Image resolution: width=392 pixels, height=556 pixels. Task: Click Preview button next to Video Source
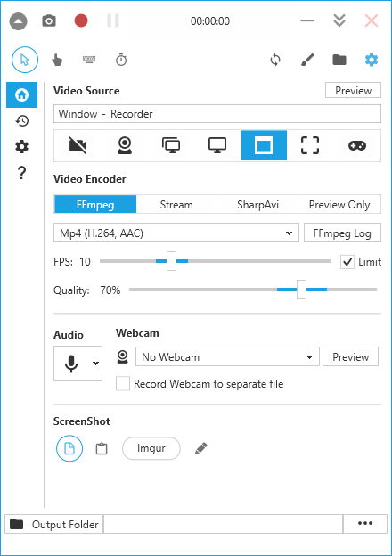[x=353, y=90]
